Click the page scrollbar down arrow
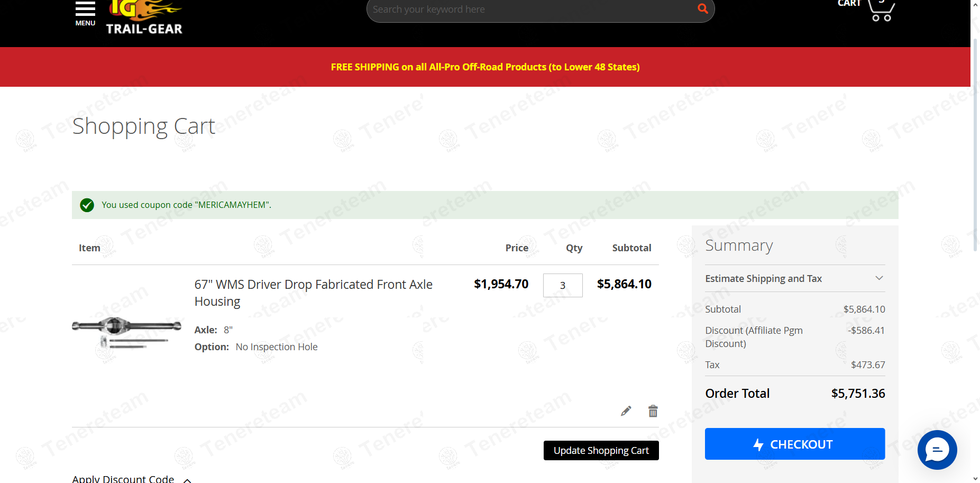The image size is (980, 483). [975, 478]
